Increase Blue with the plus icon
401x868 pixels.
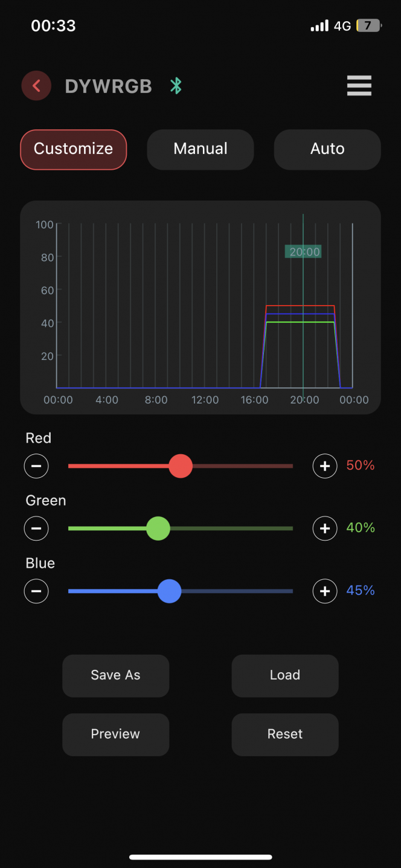pos(325,591)
